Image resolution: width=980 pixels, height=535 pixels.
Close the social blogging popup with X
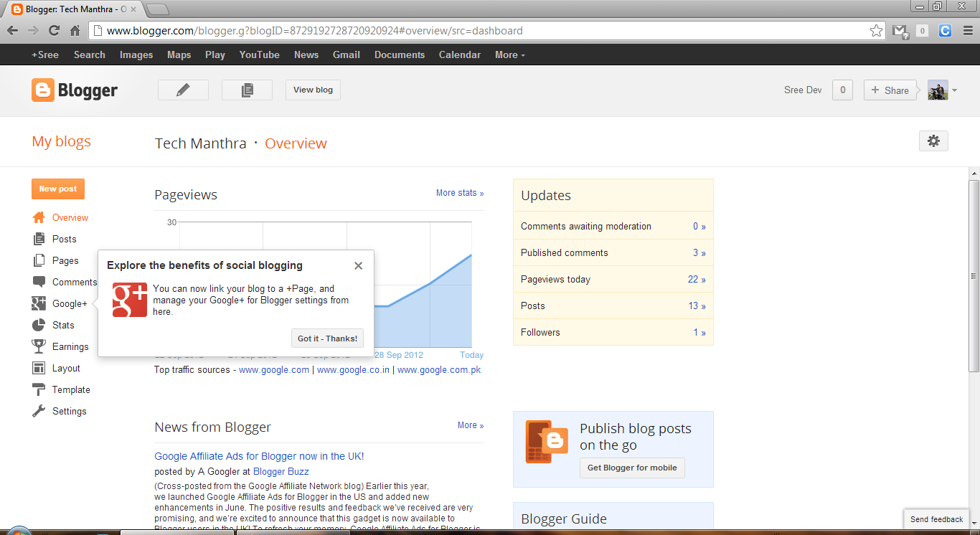359,265
